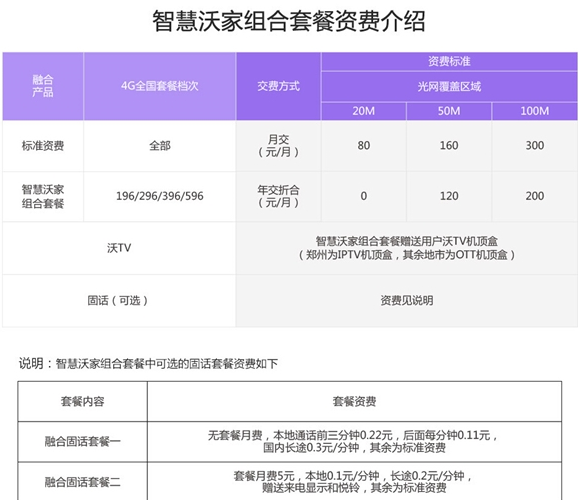Click the 月交（元/月）cell
The image size is (578, 500).
coord(278,146)
